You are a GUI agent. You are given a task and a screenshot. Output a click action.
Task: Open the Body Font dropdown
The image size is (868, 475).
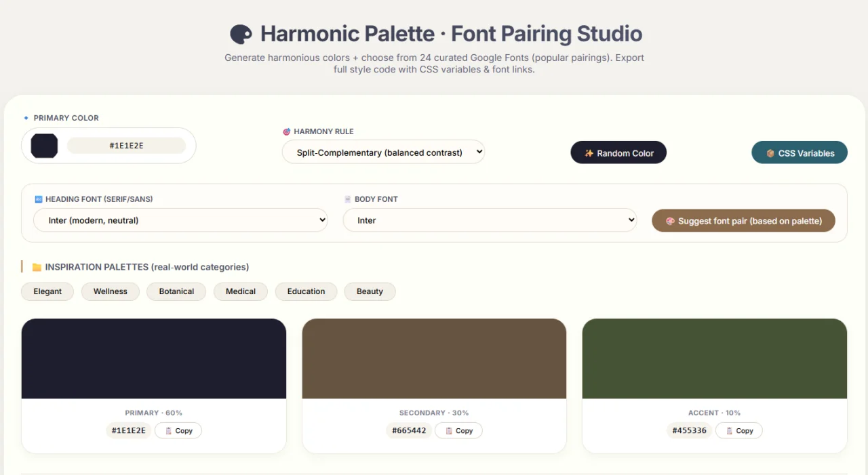490,220
